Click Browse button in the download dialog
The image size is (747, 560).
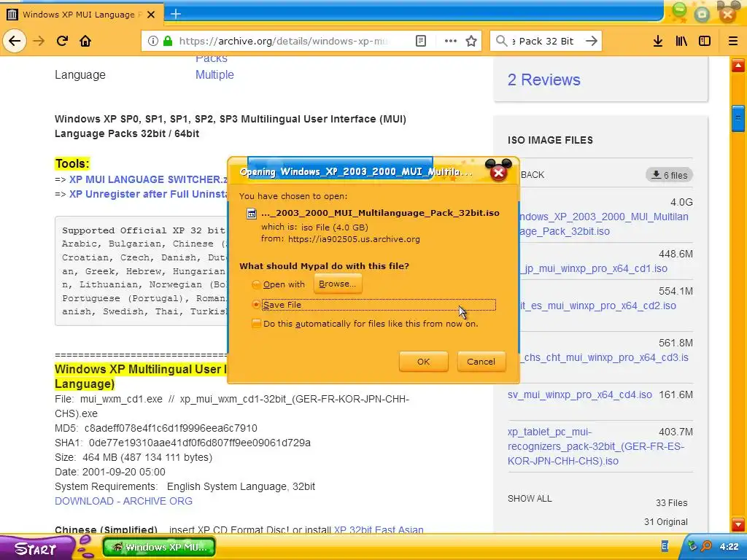tap(337, 284)
